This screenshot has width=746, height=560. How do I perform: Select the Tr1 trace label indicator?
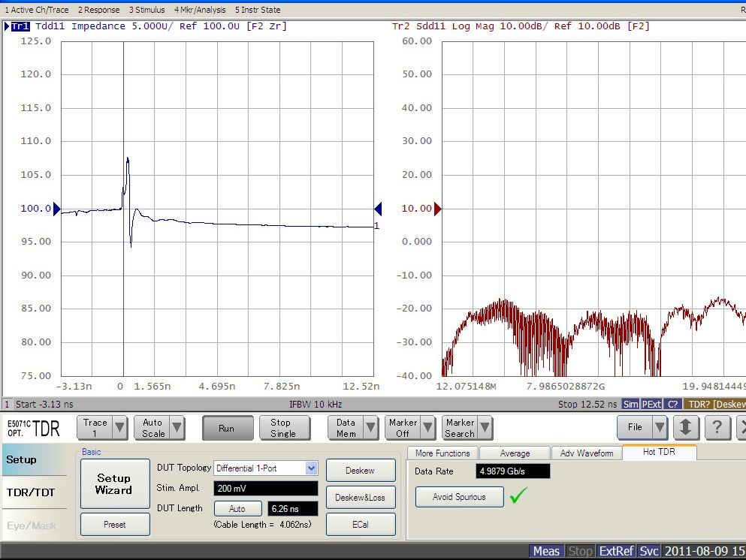[20, 26]
